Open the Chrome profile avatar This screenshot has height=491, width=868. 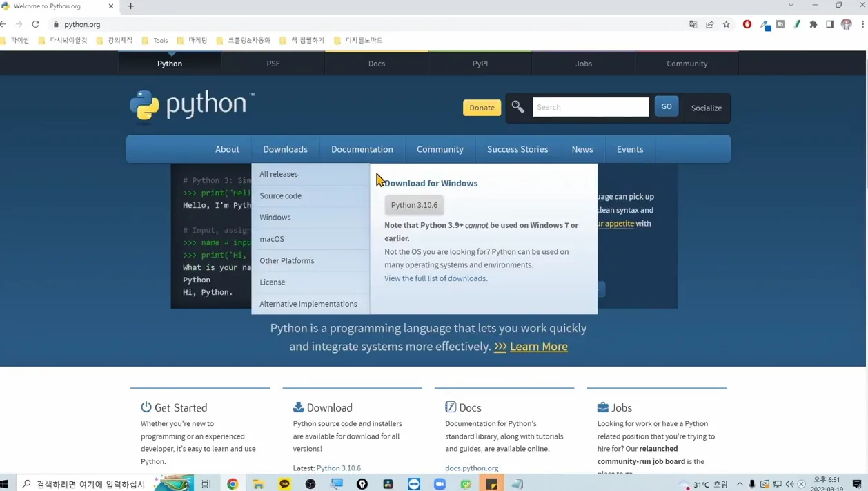pos(847,24)
